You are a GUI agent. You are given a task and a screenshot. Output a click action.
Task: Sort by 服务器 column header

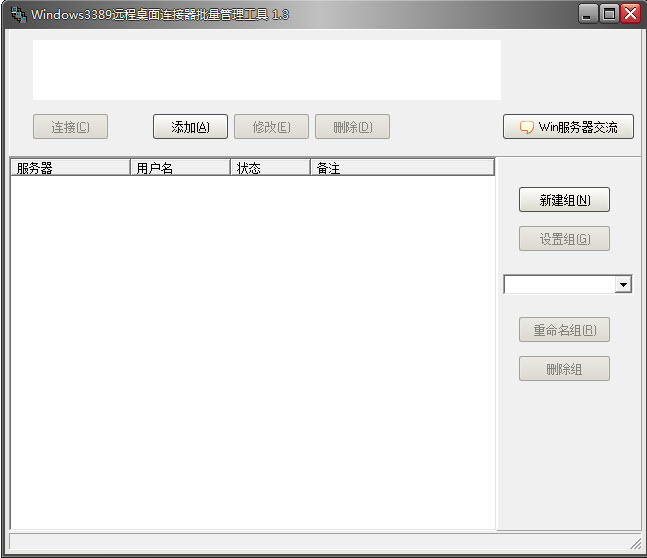[x=70, y=168]
